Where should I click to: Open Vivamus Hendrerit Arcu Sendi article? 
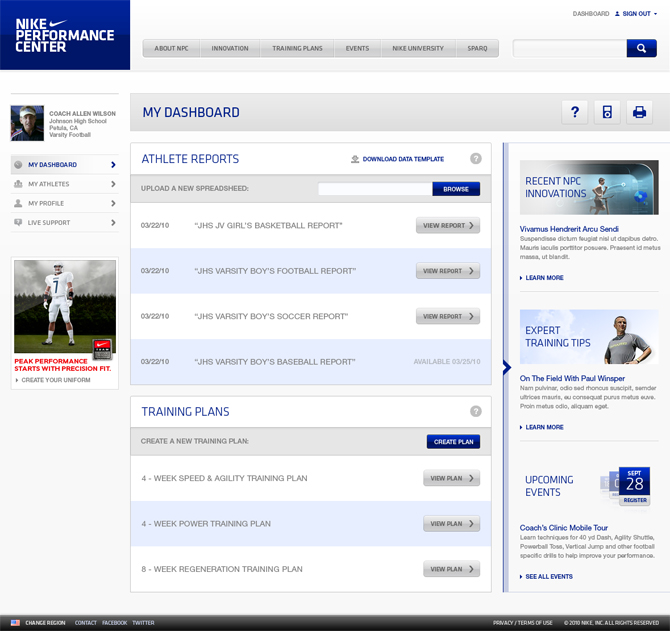pos(569,229)
